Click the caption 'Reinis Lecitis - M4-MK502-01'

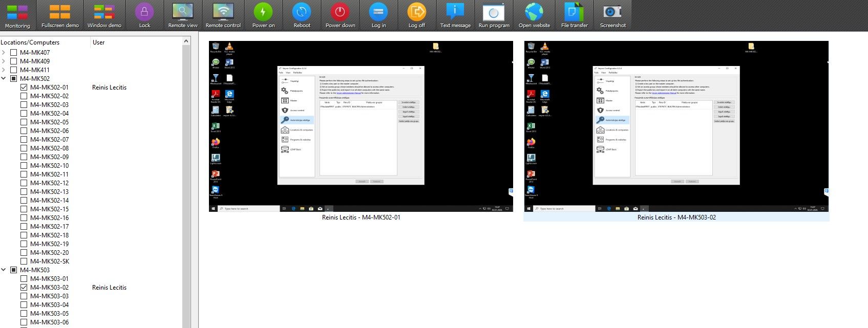coord(361,217)
